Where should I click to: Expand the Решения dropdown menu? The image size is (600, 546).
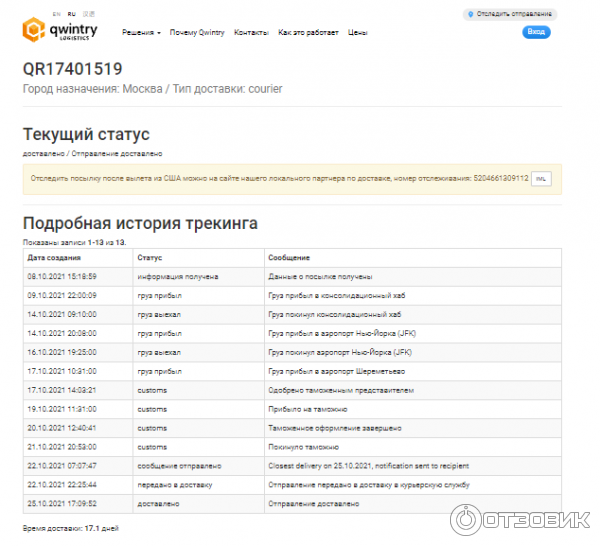point(141,33)
